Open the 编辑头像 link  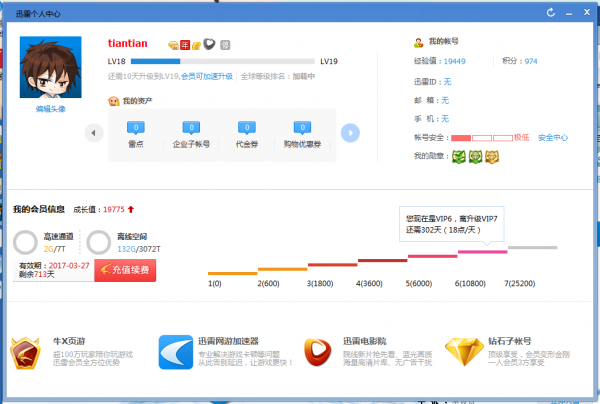[51, 109]
